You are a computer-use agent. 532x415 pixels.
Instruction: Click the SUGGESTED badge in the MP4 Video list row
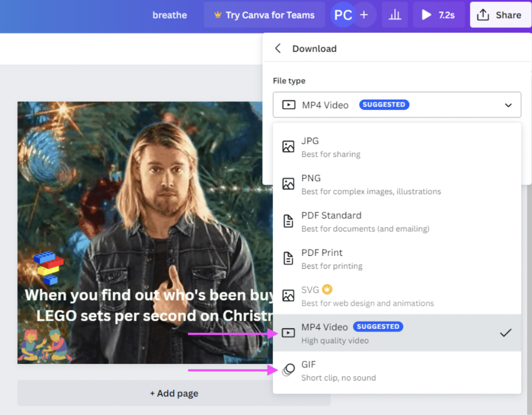click(x=378, y=326)
